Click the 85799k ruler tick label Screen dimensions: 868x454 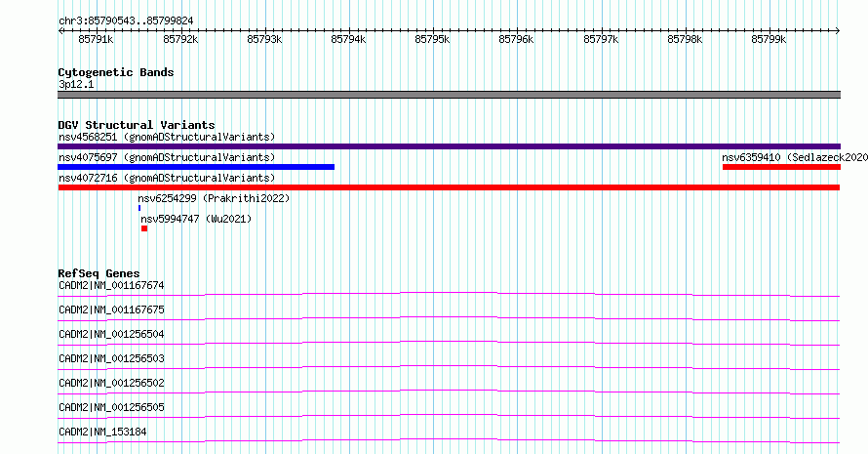769,39
